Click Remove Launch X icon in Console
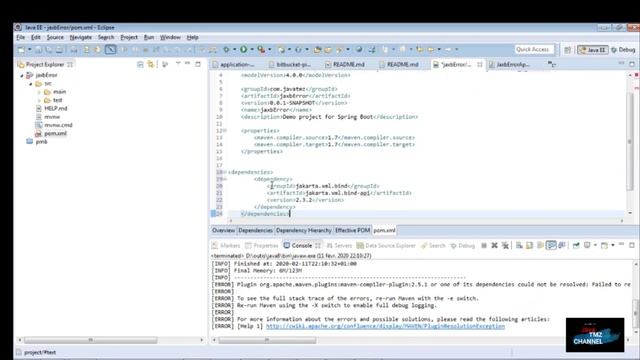 point(494,245)
